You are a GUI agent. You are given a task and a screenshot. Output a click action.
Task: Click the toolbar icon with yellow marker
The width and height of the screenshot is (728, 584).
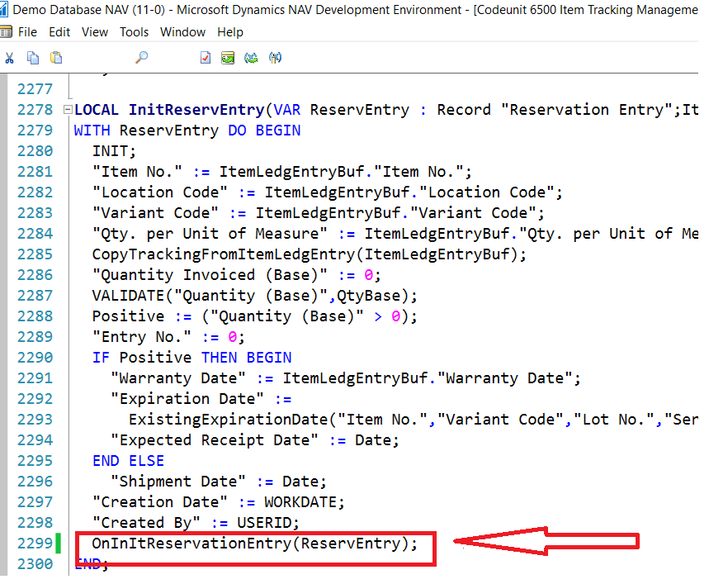[x=275, y=58]
